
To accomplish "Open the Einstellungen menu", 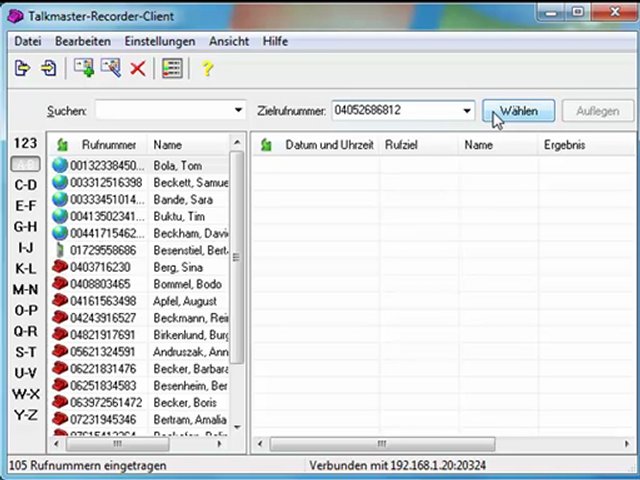I will pos(160,41).
